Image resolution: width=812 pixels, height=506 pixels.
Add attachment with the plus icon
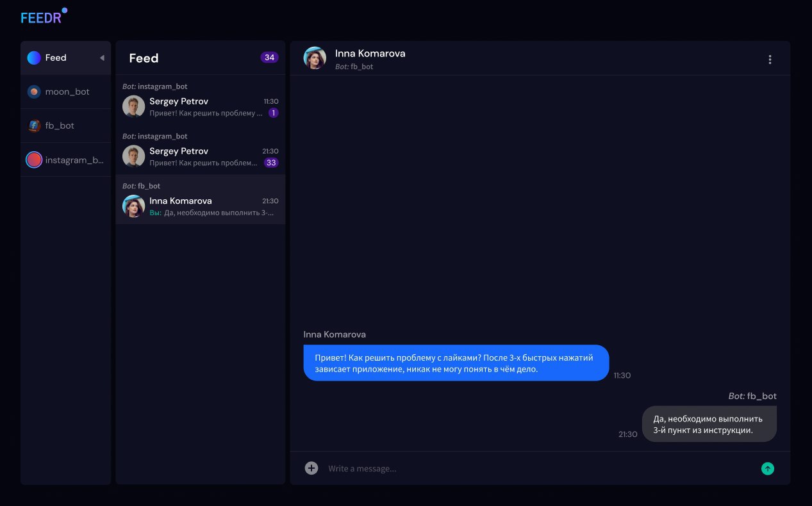point(311,468)
